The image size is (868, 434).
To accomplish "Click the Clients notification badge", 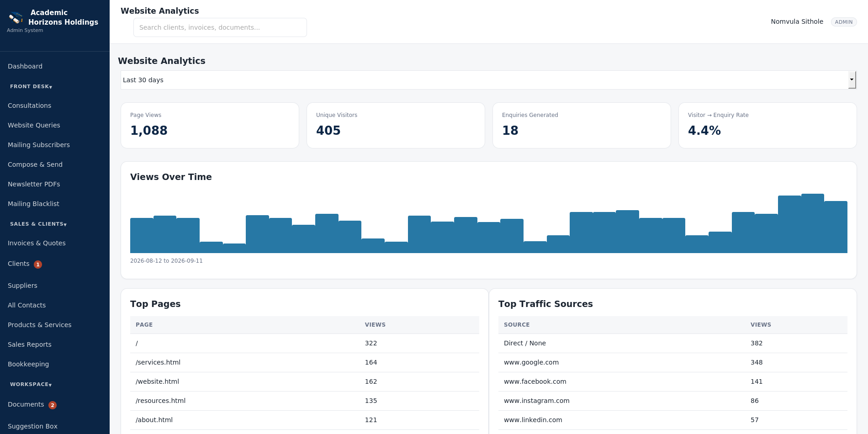I will click(38, 265).
